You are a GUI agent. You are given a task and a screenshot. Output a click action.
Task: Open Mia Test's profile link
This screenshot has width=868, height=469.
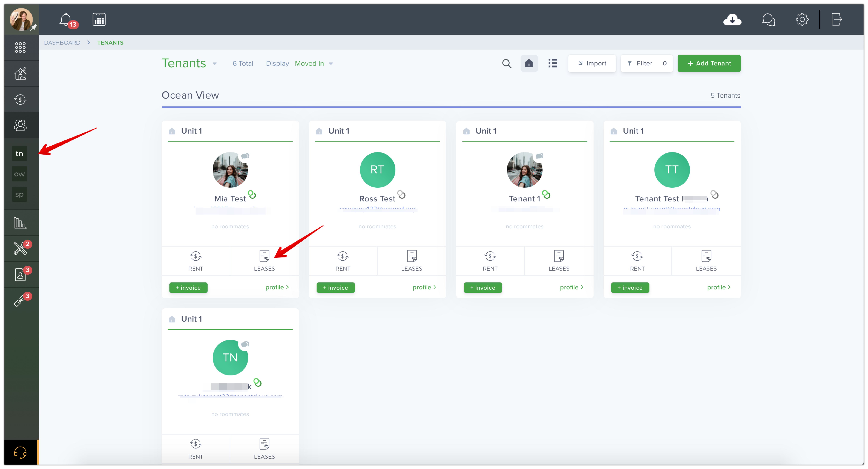(277, 287)
